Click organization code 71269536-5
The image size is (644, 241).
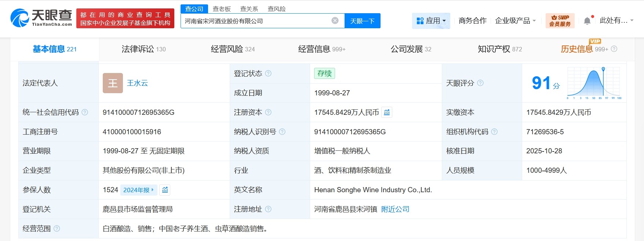tap(545, 132)
